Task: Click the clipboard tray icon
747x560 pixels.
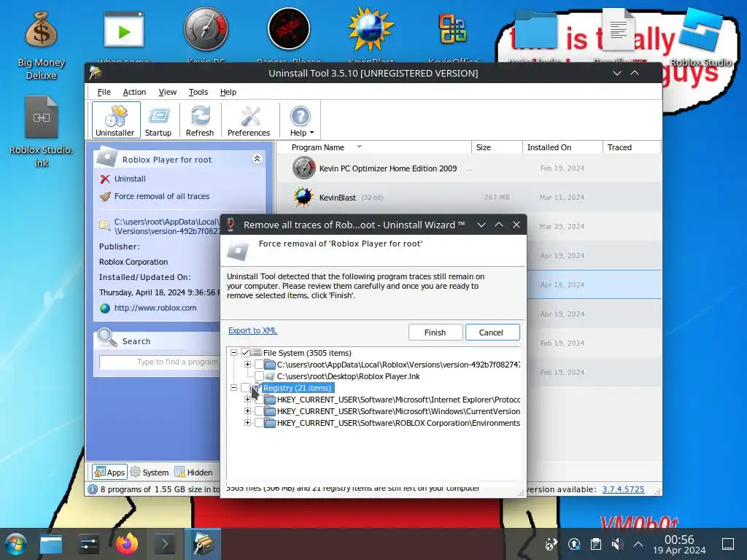Action: (595, 544)
